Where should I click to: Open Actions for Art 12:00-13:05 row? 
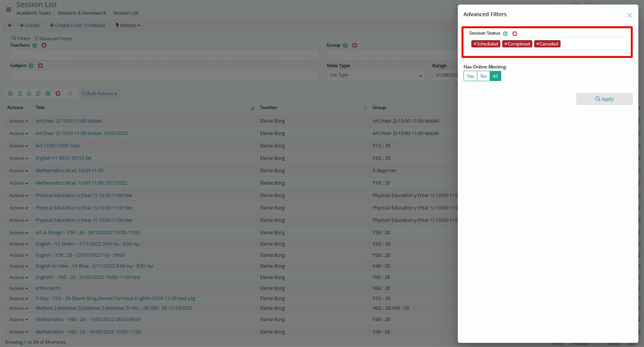[18, 146]
